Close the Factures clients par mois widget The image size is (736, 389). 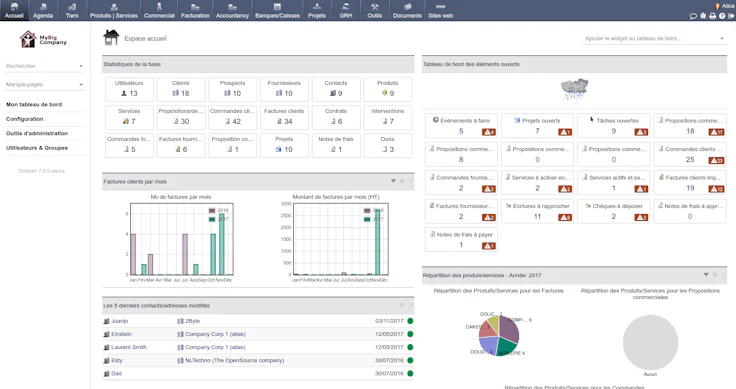tap(410, 181)
